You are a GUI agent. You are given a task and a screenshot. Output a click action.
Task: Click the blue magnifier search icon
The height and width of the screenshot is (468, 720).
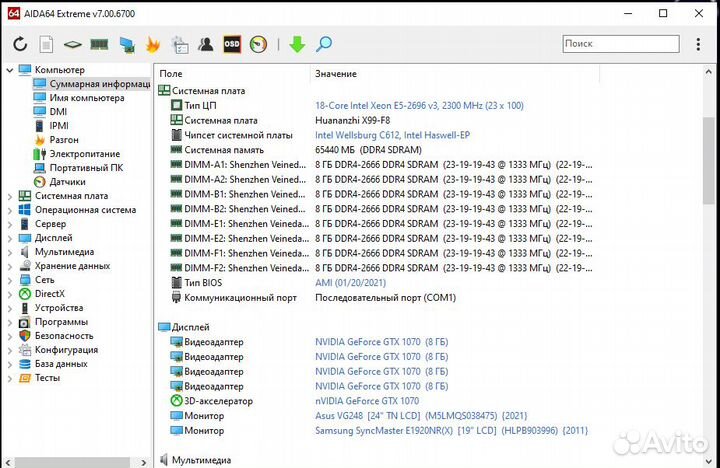(x=324, y=44)
